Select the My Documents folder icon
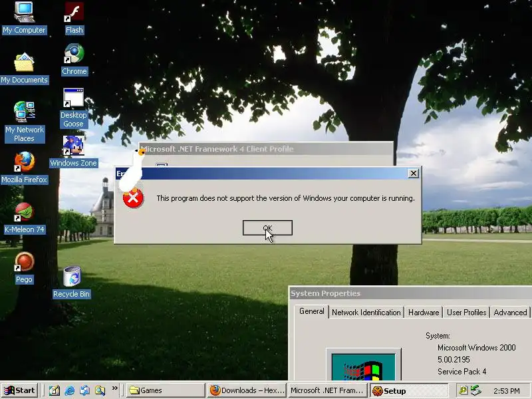 [24, 68]
